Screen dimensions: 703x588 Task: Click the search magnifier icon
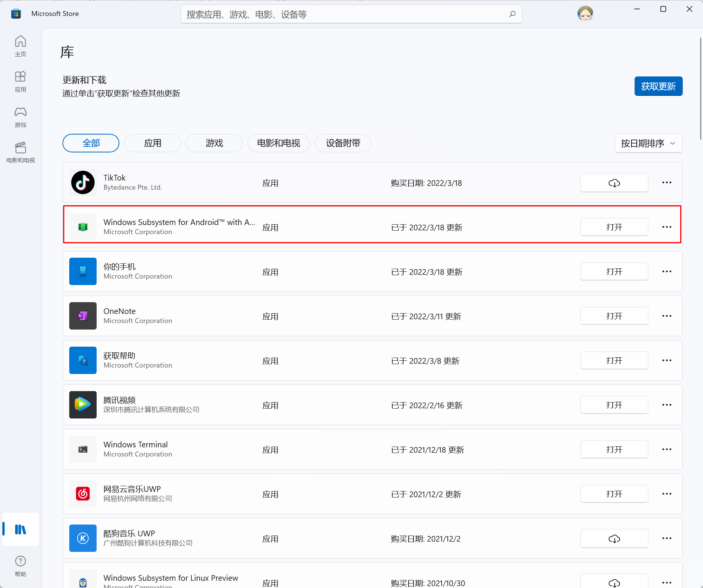coord(512,14)
